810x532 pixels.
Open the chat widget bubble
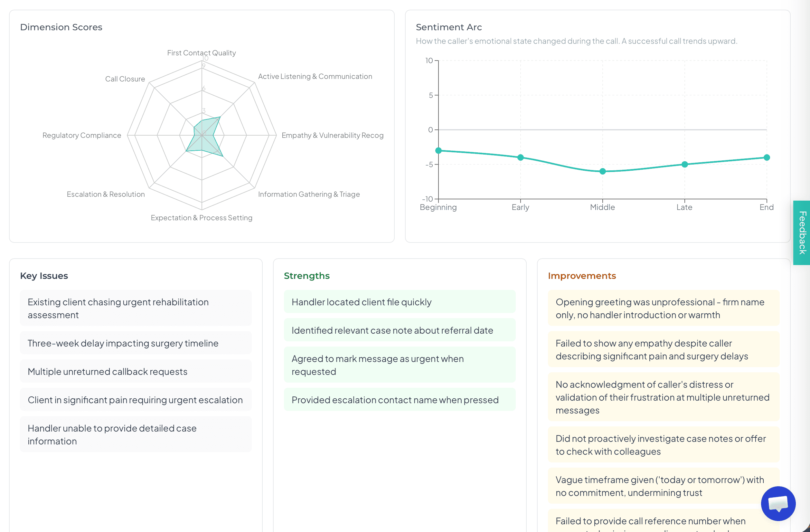pyautogui.click(x=778, y=503)
